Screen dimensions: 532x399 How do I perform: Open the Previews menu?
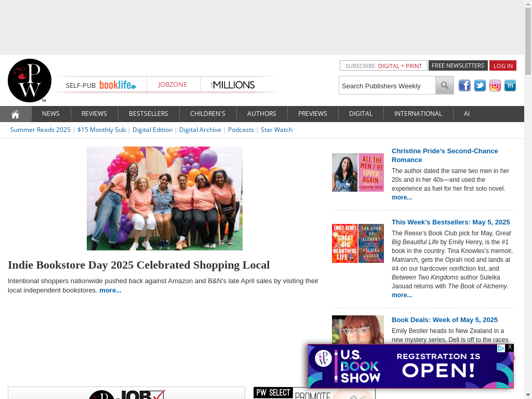pyautogui.click(x=312, y=114)
